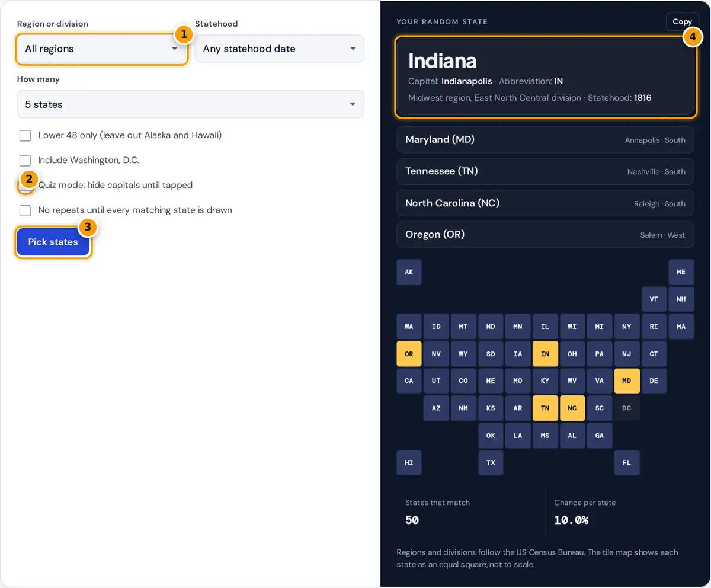Check Include Washington, D.C.
711x588 pixels.
coord(25,160)
